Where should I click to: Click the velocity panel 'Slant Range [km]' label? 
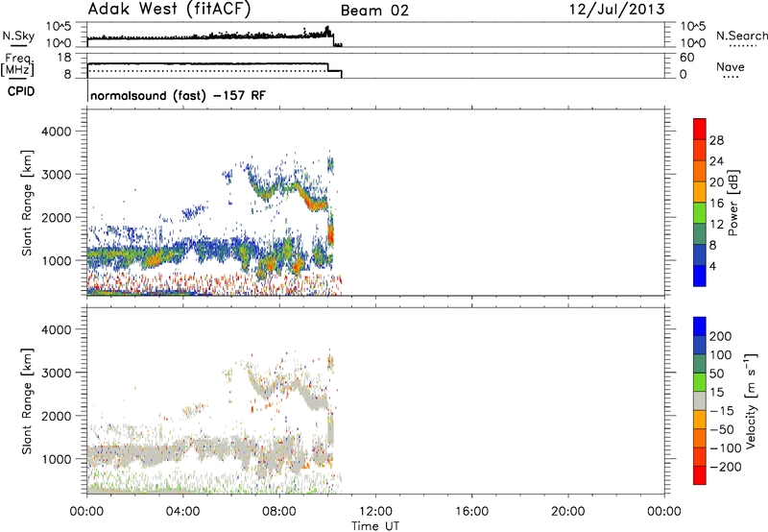pos(27,401)
